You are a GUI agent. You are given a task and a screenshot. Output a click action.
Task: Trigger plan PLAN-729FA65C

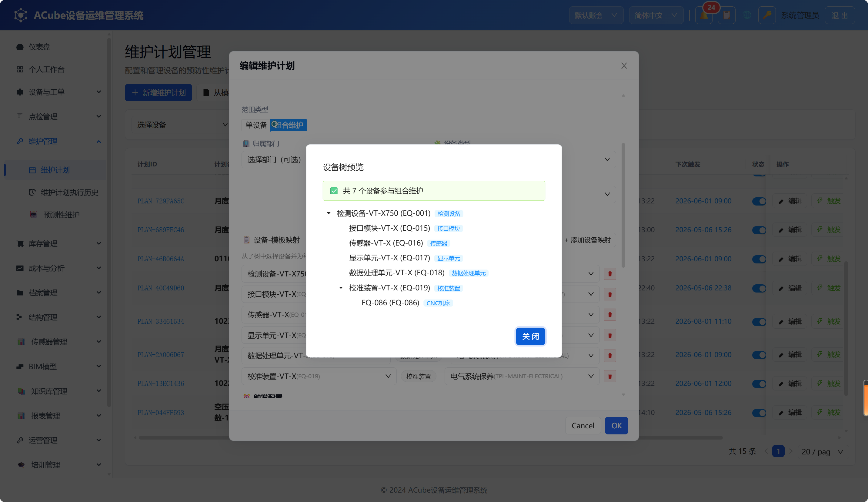(x=829, y=201)
